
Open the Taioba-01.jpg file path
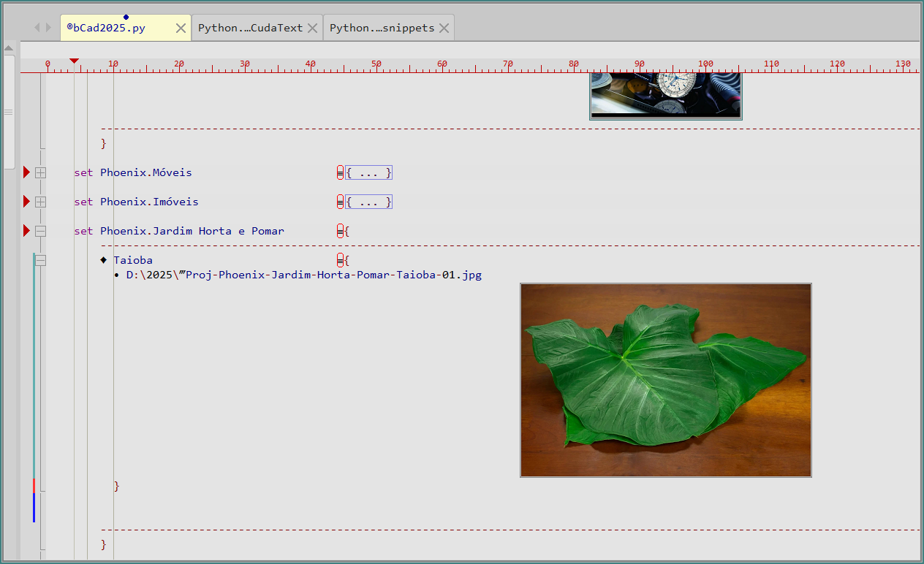click(x=303, y=275)
